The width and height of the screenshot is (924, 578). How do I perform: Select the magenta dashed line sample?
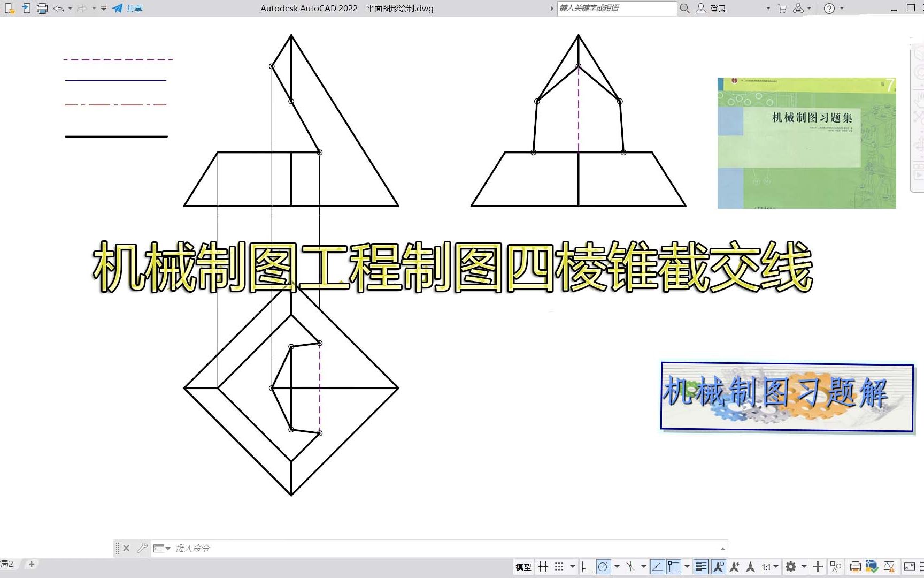point(118,59)
